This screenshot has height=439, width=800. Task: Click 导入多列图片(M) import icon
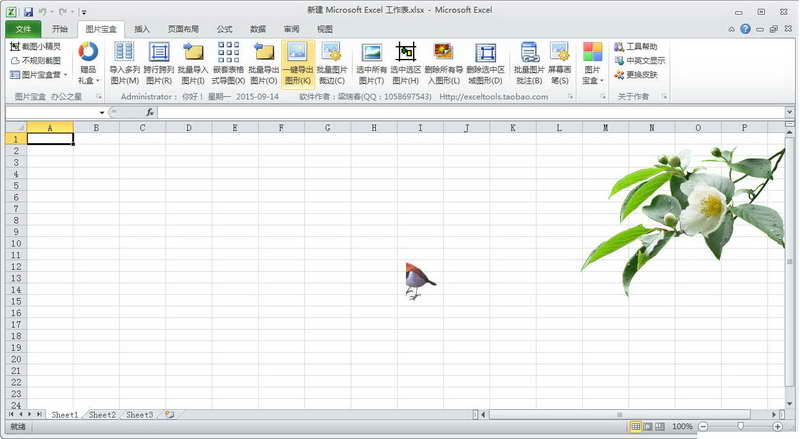pos(124,64)
